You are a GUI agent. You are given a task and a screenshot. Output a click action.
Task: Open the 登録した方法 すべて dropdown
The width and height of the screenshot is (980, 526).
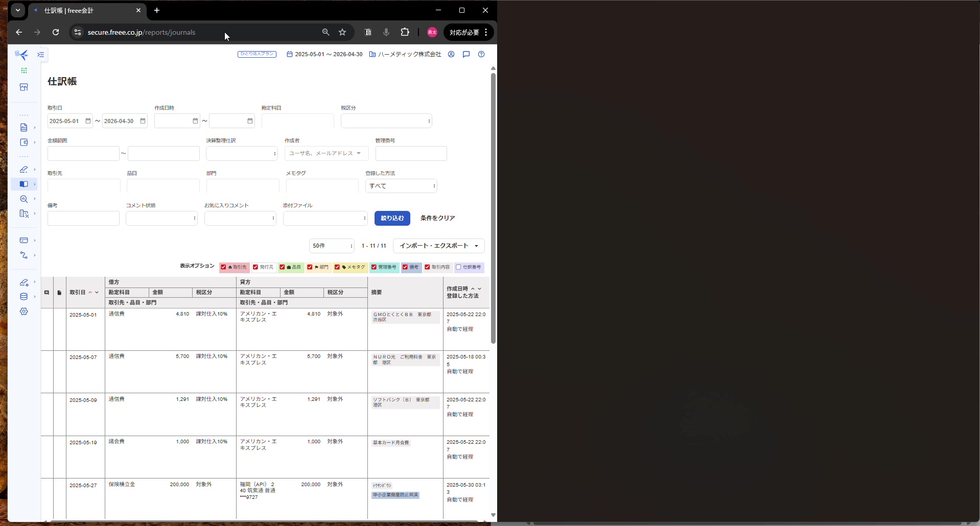[x=401, y=186]
